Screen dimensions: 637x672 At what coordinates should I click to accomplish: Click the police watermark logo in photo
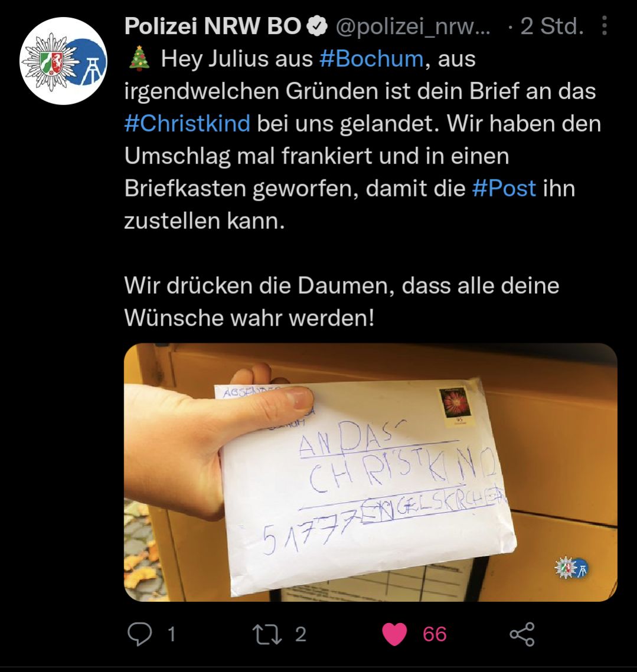coord(571,568)
